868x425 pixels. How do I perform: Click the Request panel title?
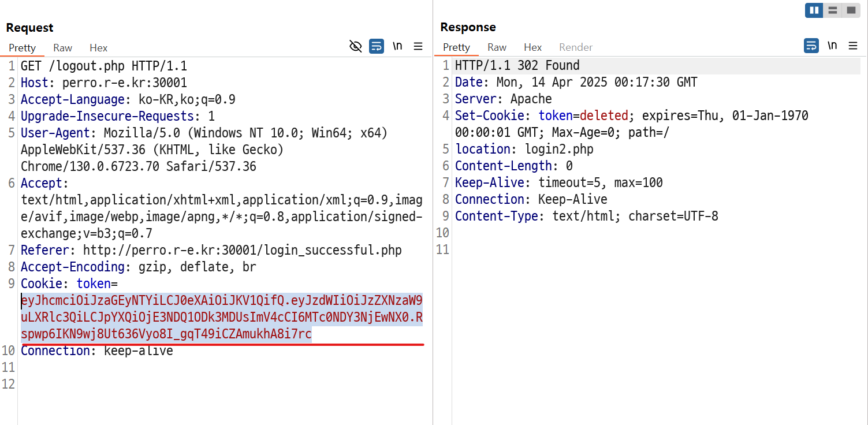click(x=29, y=28)
